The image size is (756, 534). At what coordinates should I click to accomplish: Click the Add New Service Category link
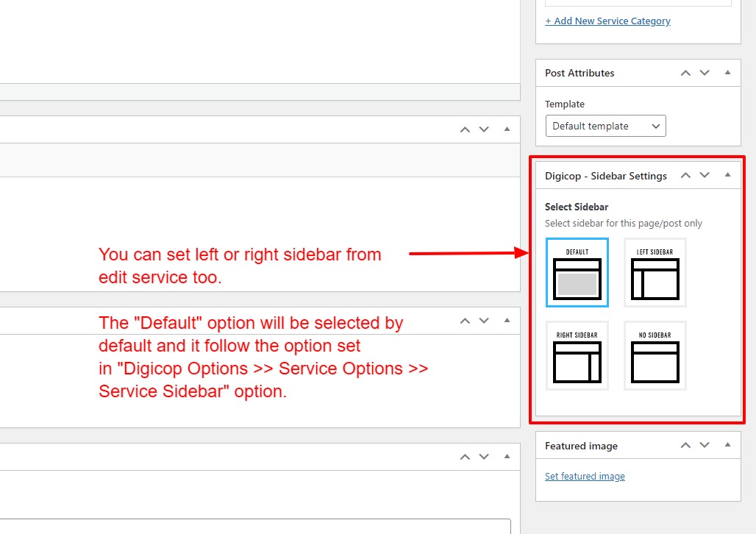click(x=607, y=21)
